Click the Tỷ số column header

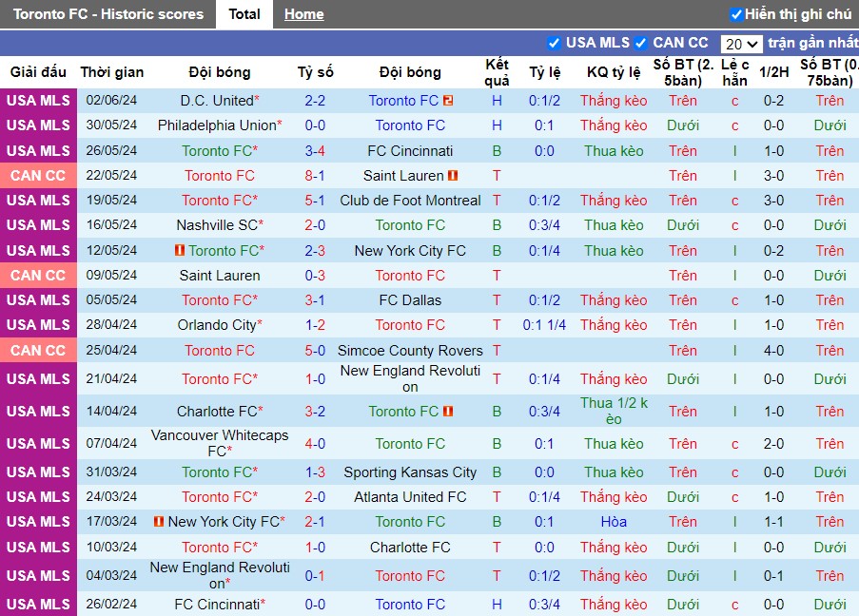tap(315, 72)
